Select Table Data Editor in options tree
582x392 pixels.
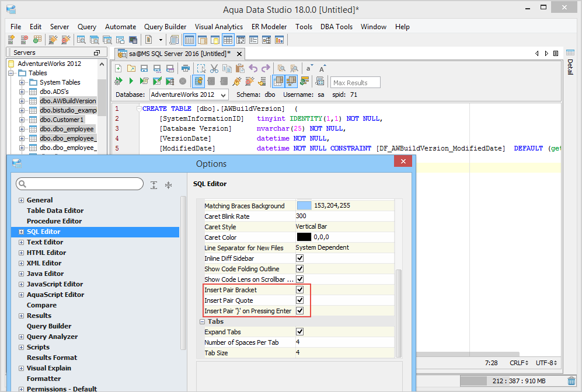(55, 211)
